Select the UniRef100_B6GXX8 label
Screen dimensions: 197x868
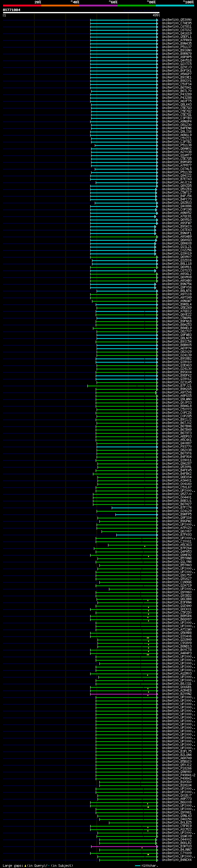point(176,803)
